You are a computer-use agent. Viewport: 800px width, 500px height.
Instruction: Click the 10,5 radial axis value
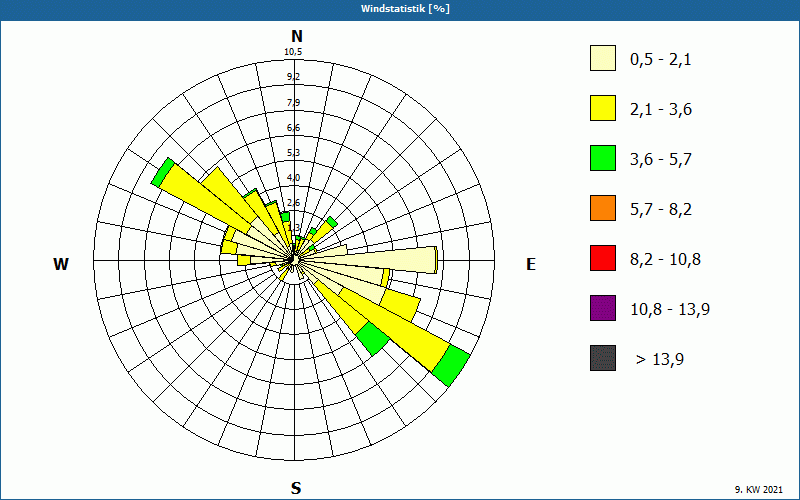coord(293,52)
